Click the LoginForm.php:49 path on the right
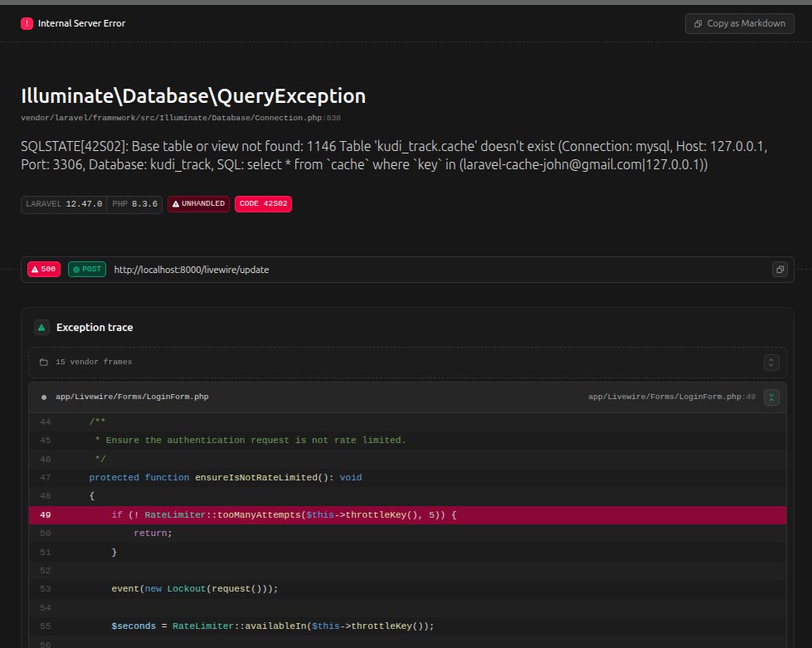The image size is (812, 648). click(x=672, y=397)
